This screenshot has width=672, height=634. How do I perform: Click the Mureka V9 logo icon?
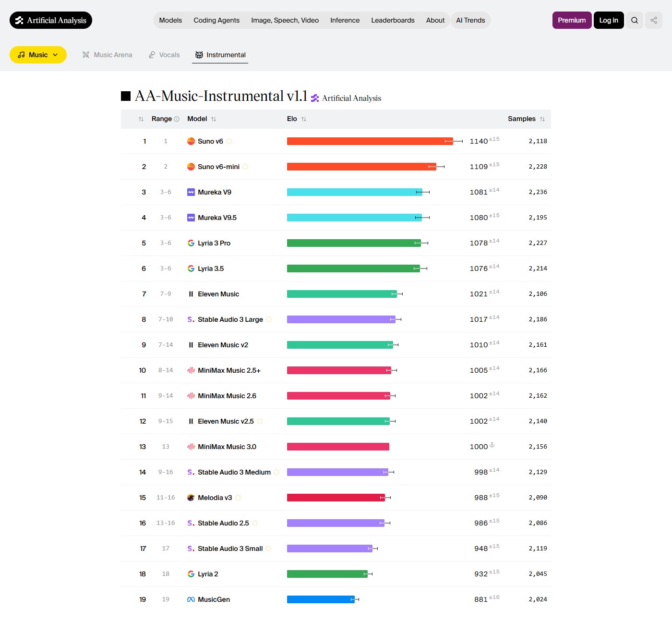pyautogui.click(x=191, y=192)
